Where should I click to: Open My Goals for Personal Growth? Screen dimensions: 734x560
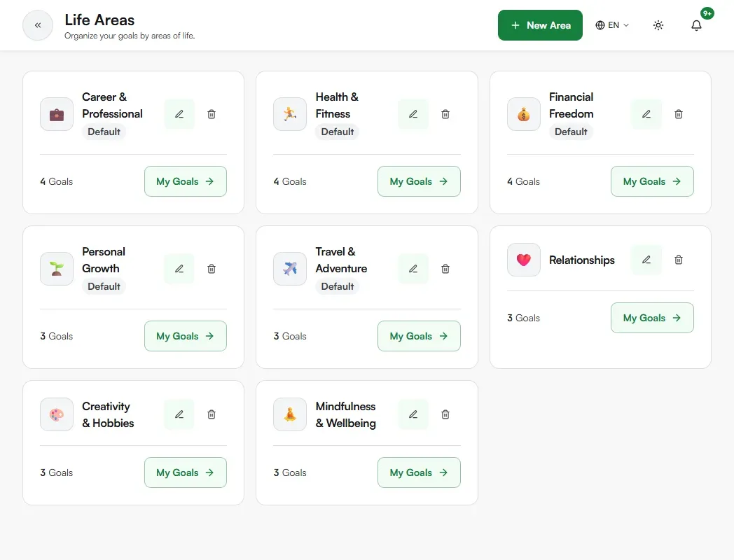click(x=186, y=336)
